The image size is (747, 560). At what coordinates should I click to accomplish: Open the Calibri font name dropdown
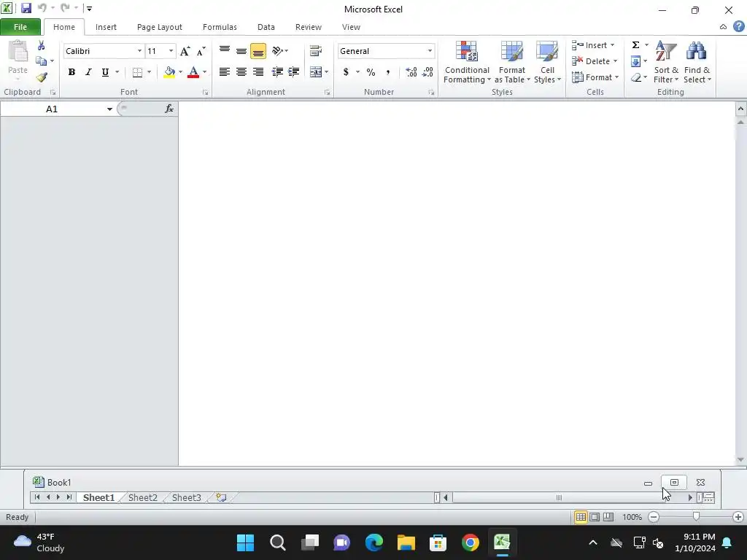(x=139, y=51)
